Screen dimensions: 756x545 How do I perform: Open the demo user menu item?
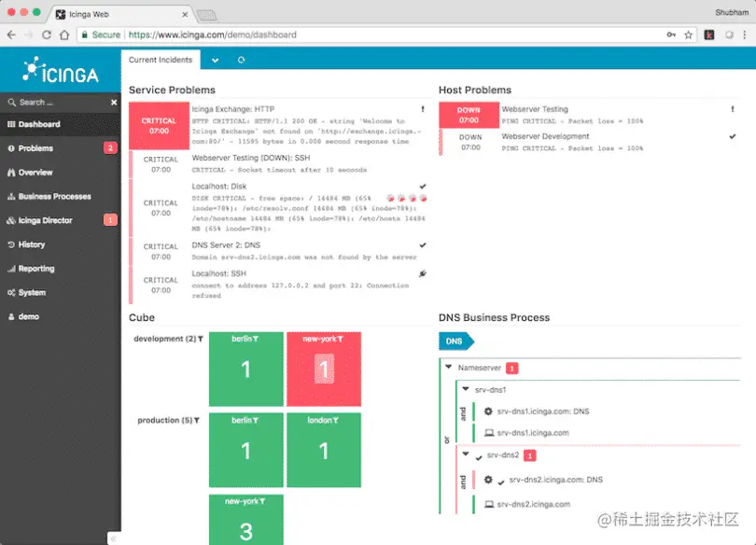pos(61,316)
